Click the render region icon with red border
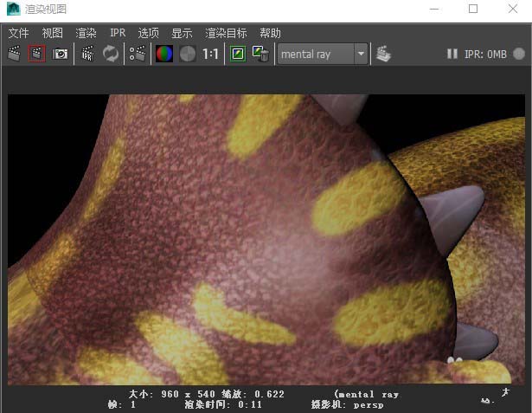Screen dimensions: 532x413 click(36, 54)
